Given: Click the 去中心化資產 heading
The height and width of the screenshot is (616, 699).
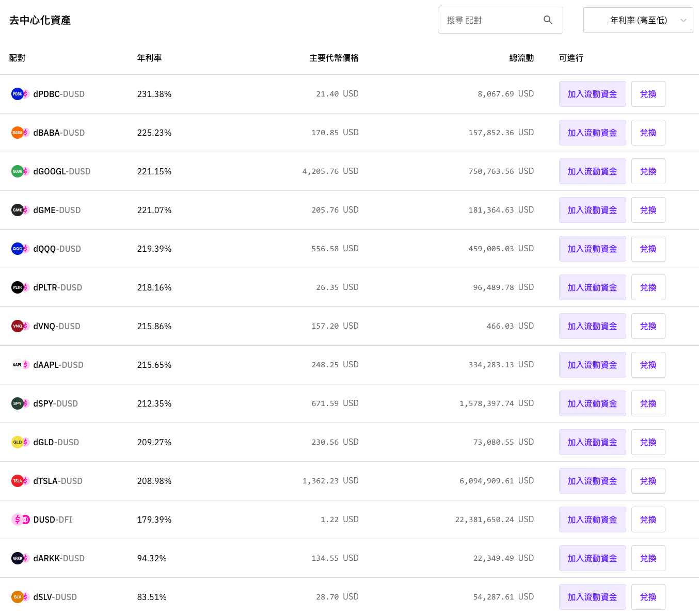Looking at the screenshot, I should [40, 20].
